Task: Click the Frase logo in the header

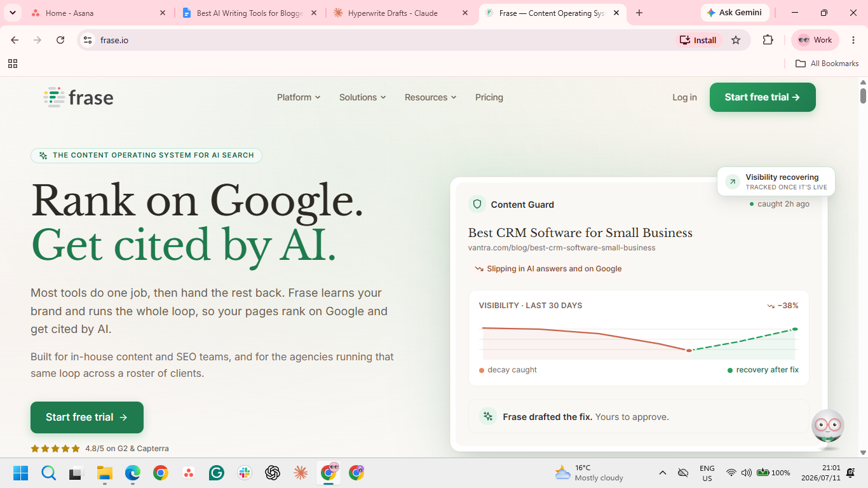Action: pos(79,97)
